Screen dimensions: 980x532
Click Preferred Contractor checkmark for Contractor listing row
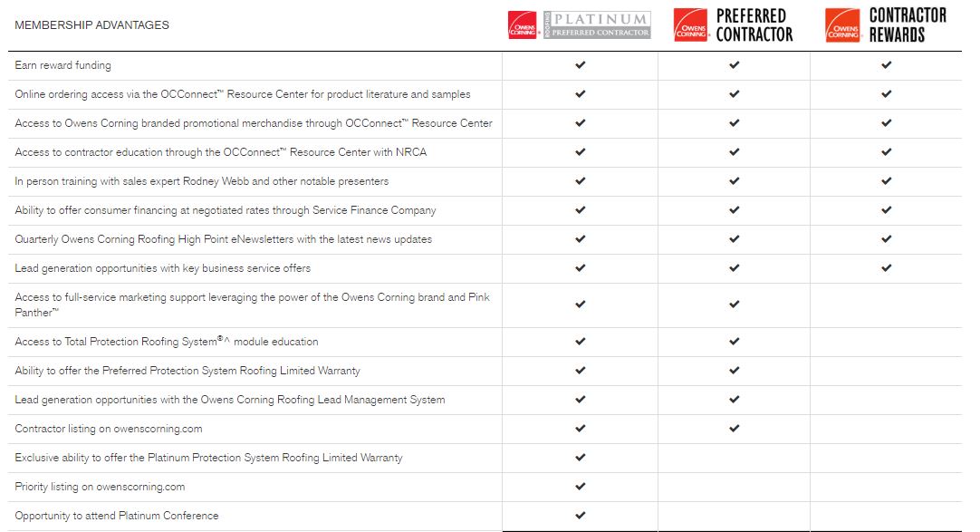point(734,429)
